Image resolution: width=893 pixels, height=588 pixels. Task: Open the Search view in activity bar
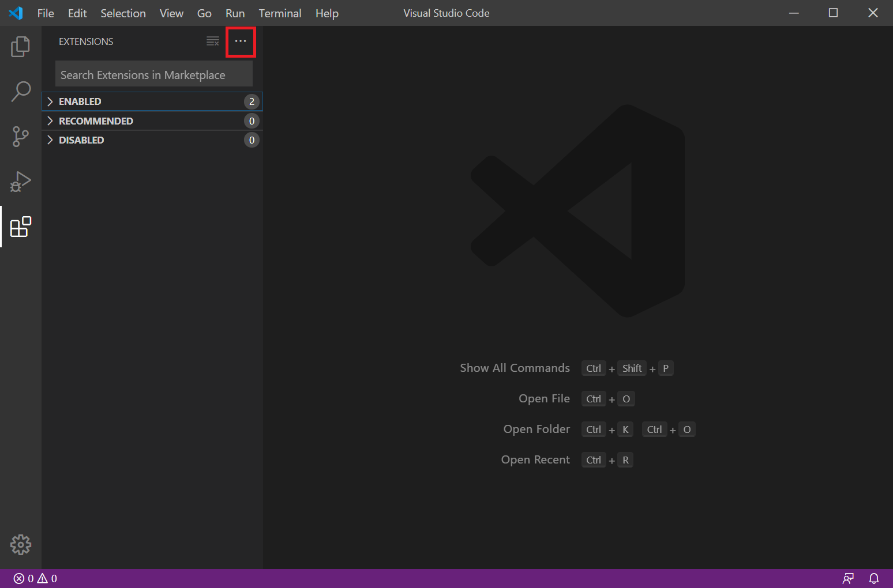click(21, 92)
